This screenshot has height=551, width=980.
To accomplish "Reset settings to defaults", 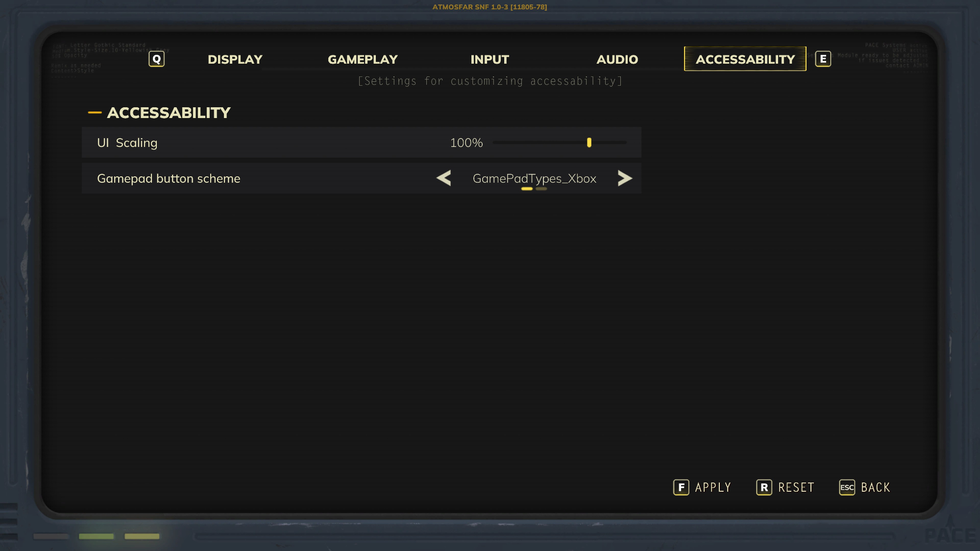I will point(796,487).
